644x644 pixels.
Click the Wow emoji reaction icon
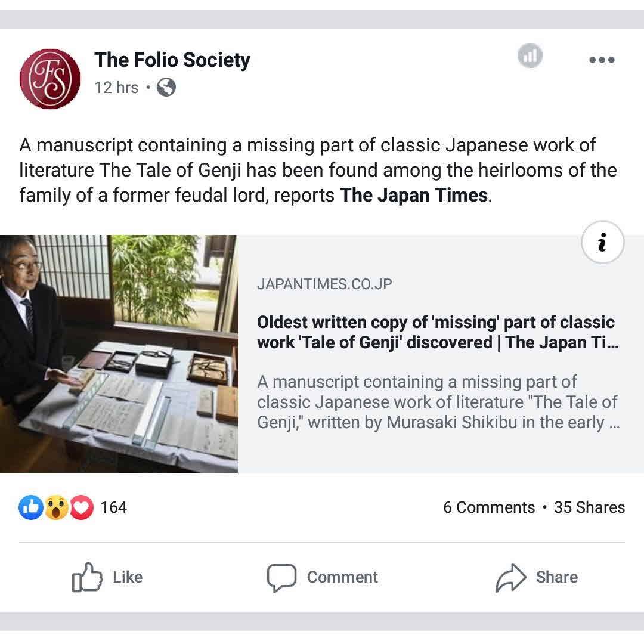57,507
